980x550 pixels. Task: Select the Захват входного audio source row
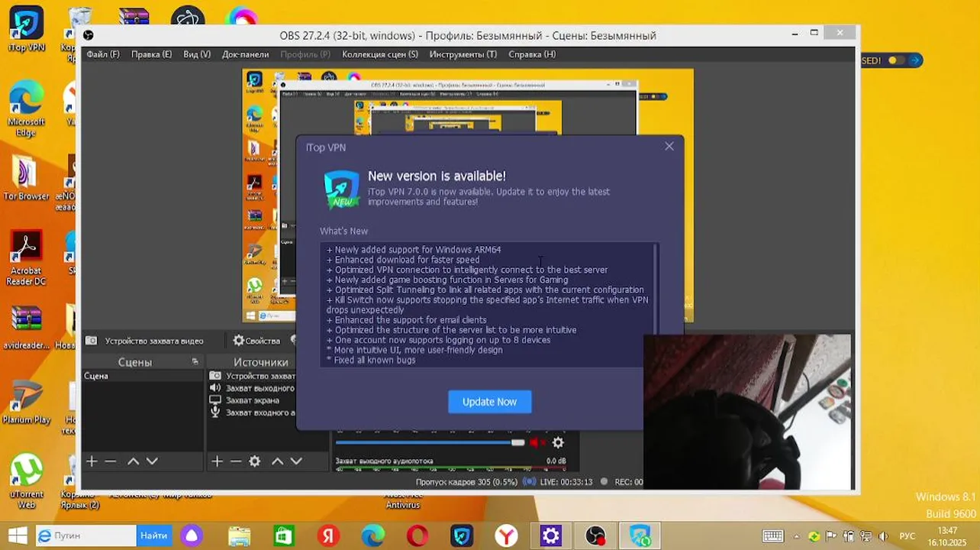252,412
